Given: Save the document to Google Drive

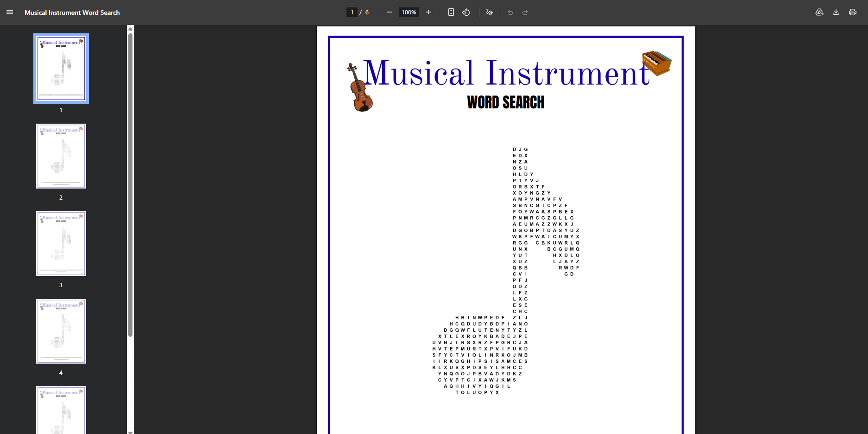Looking at the screenshot, I should coord(819,12).
